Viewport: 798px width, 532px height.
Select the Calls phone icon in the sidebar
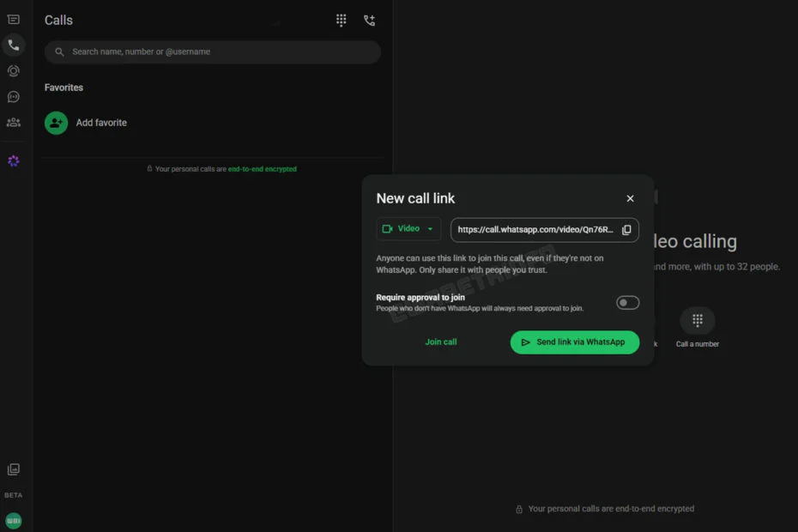coord(13,45)
